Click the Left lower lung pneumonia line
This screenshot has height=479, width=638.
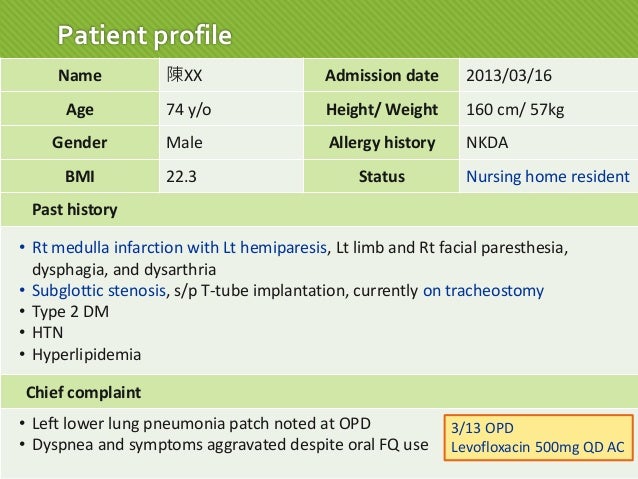pyautogui.click(x=201, y=424)
